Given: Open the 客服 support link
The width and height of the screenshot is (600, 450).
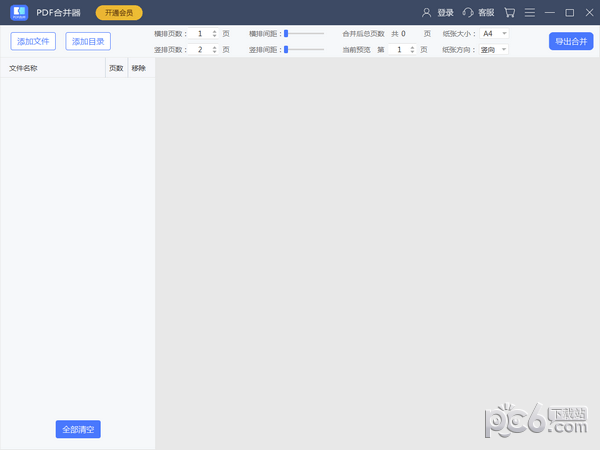Looking at the screenshot, I should 486,13.
